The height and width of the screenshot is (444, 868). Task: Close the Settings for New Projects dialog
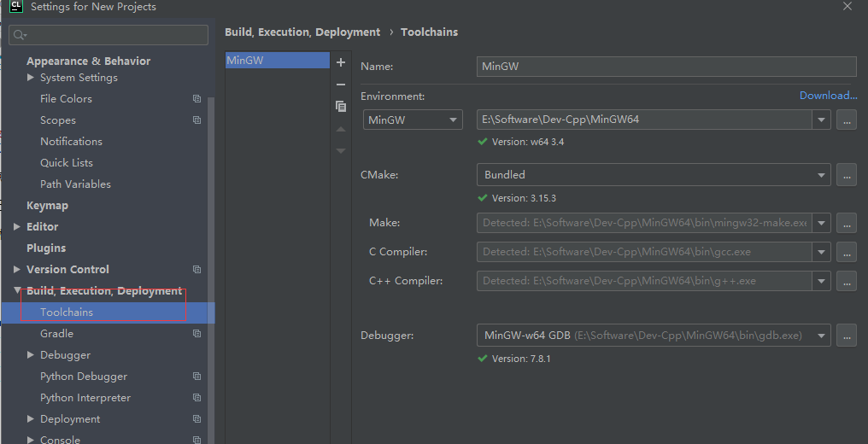click(847, 6)
